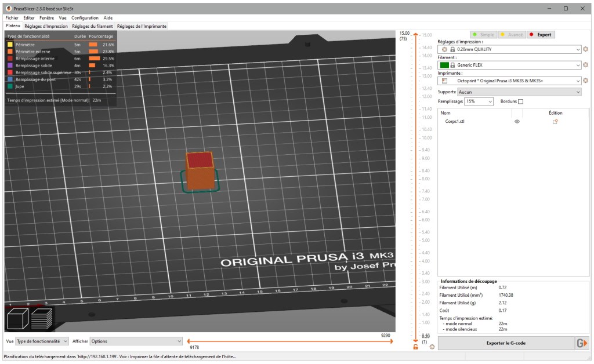Switch to layers preview view icon
This screenshot has height=364, width=594.
42,319
